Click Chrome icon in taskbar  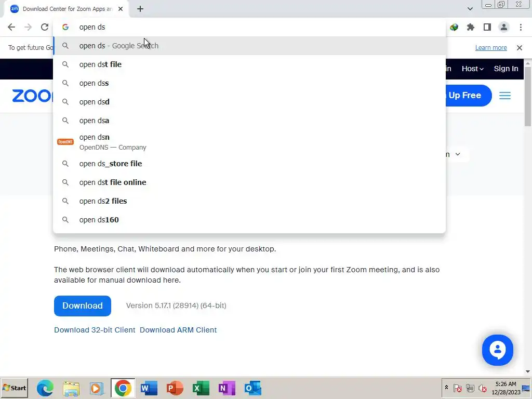(123, 388)
